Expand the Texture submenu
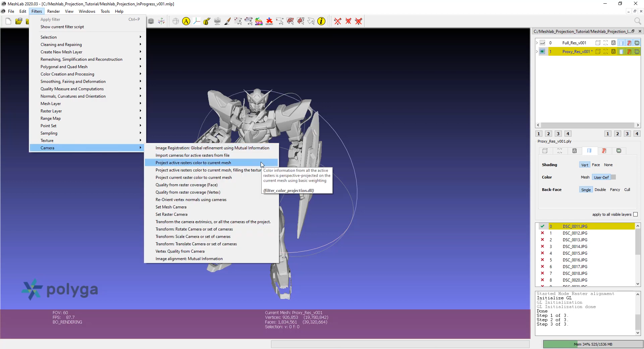644x349 pixels. click(x=87, y=141)
